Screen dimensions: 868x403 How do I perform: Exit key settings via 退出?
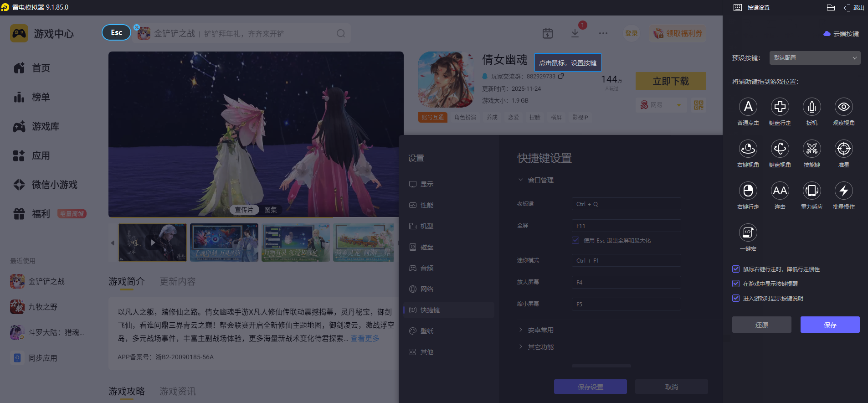(854, 8)
